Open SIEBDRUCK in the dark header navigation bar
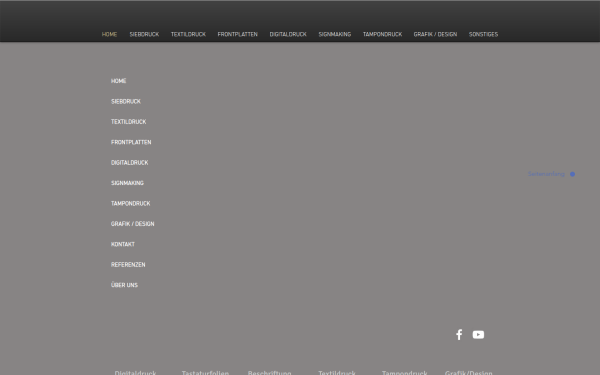 (144, 34)
